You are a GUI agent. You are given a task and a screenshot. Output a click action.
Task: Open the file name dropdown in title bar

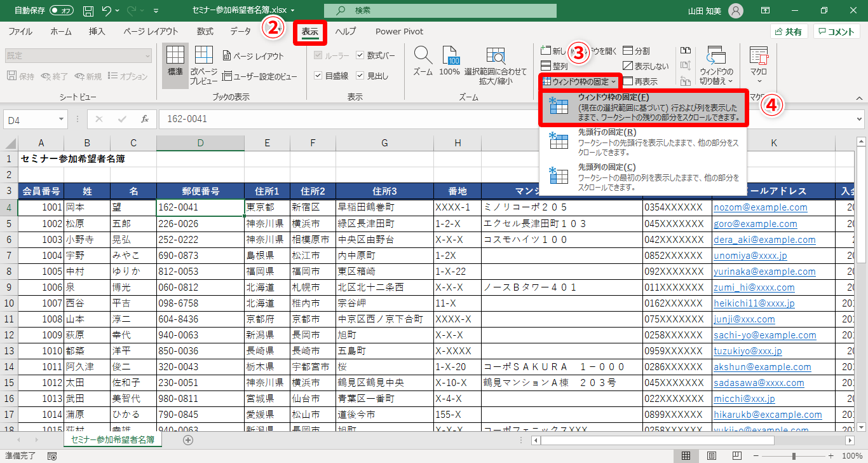pos(292,11)
